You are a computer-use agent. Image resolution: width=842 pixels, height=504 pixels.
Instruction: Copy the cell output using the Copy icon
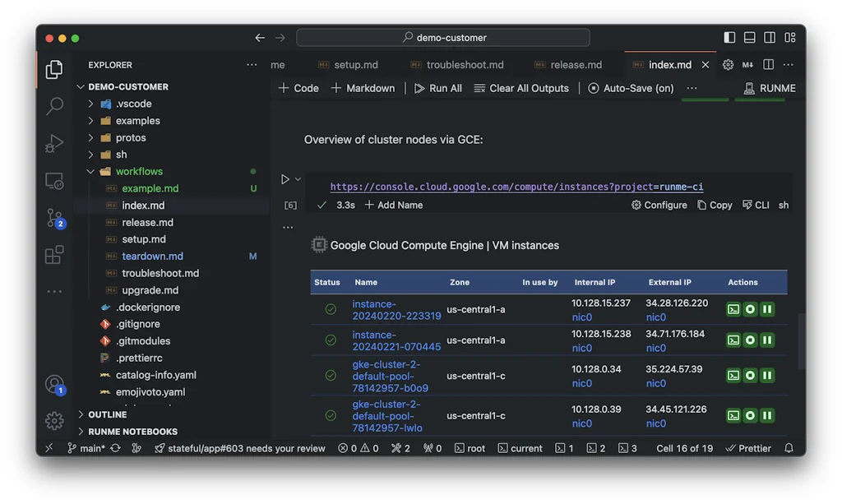(x=714, y=205)
